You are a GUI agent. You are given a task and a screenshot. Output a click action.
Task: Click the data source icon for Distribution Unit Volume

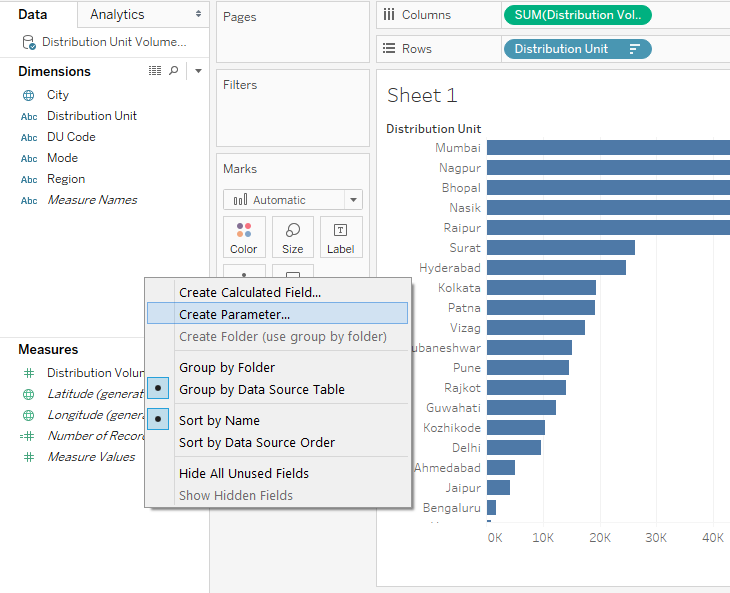click(29, 42)
